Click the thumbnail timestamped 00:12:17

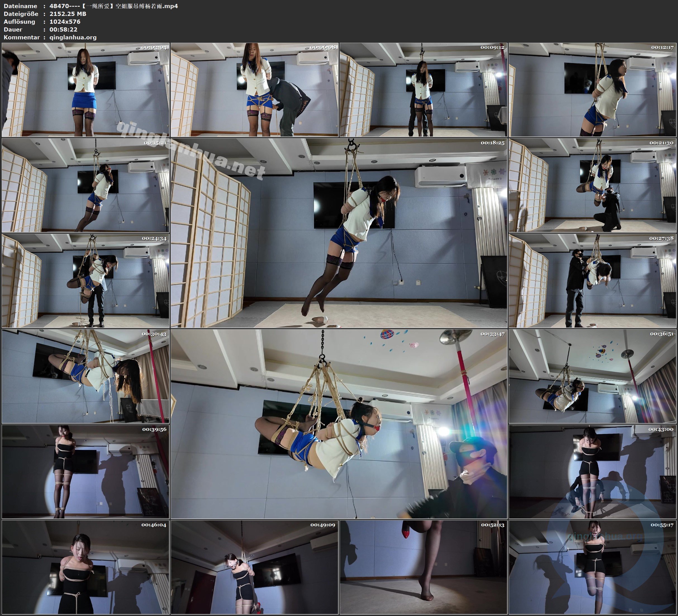pos(592,89)
